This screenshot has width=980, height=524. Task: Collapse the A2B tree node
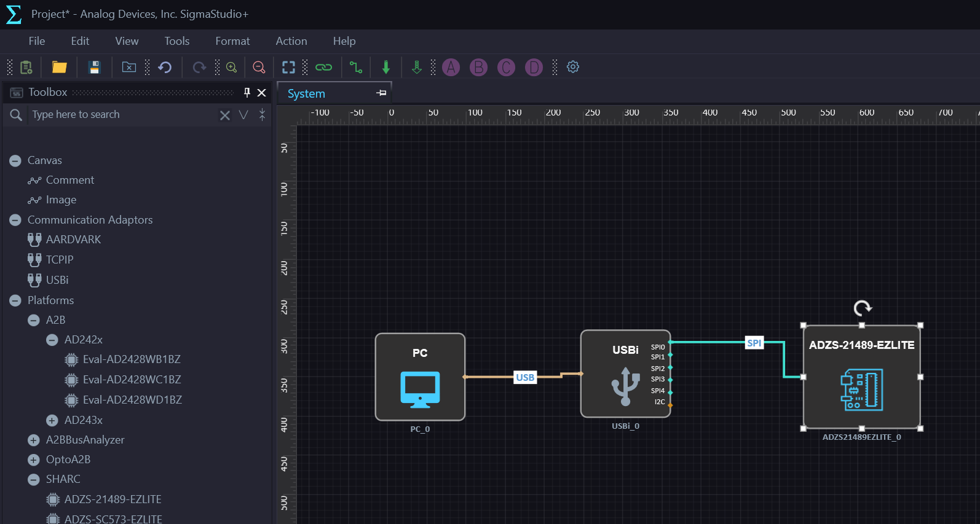[34, 321]
